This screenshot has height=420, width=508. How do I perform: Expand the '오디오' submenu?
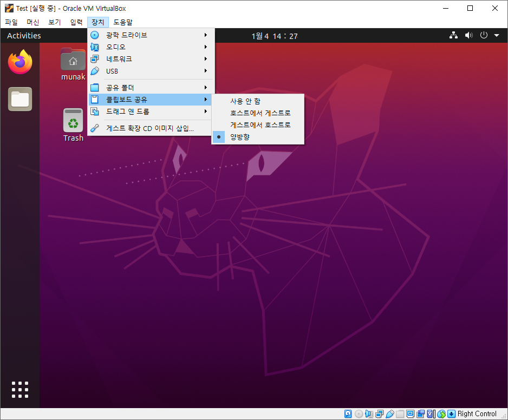tap(151, 47)
